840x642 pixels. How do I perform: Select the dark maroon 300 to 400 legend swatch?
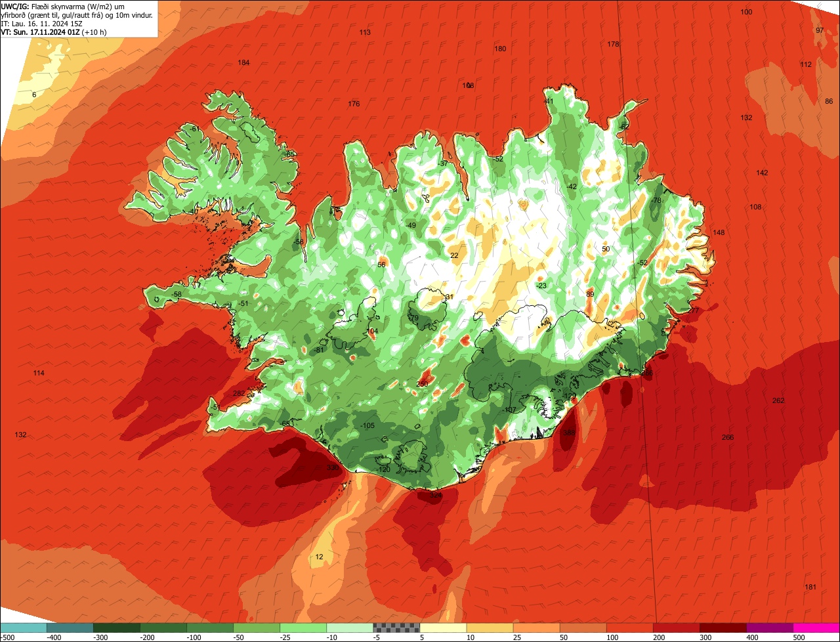tap(723, 628)
